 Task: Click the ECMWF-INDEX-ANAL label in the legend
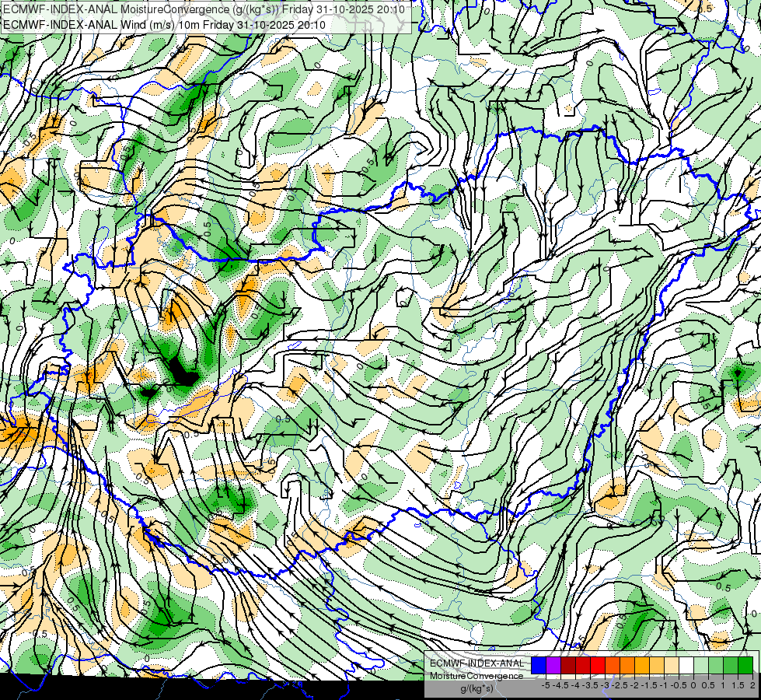click(477, 663)
